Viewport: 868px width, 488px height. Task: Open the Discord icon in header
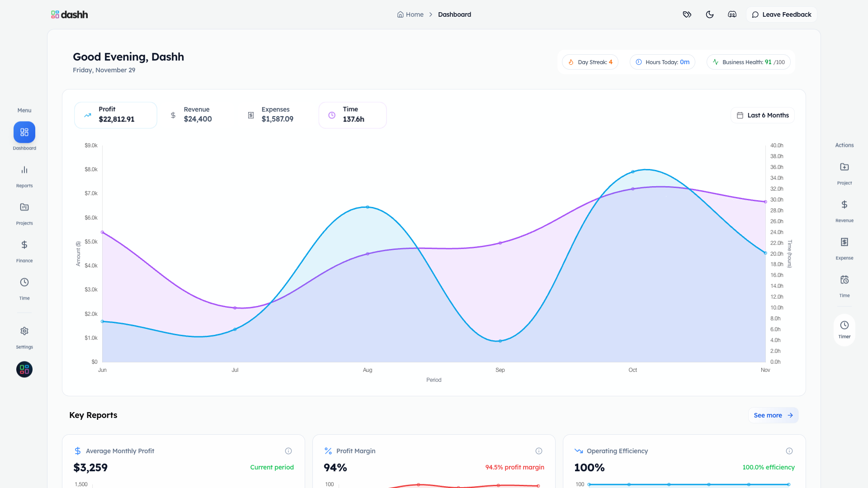click(732, 14)
